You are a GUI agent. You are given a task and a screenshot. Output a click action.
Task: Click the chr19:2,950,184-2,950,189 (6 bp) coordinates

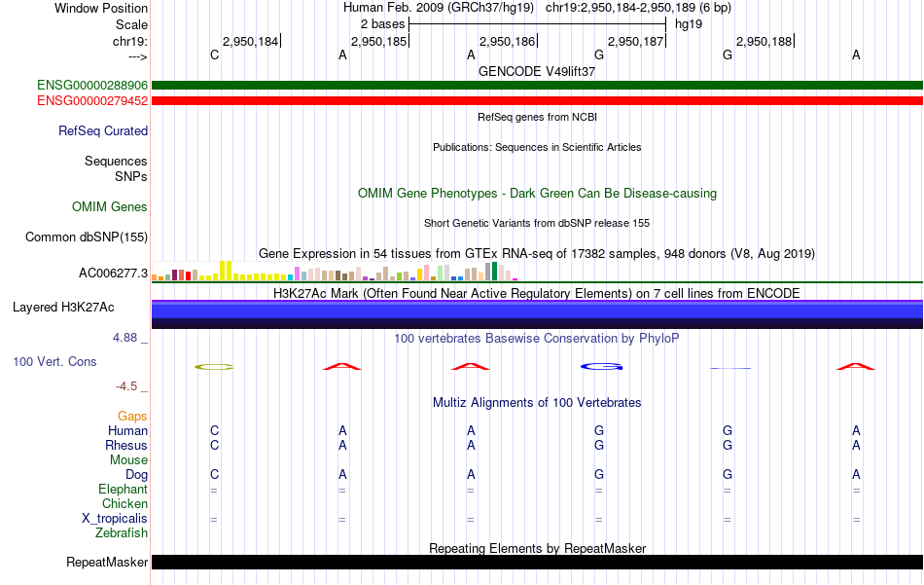639,8
